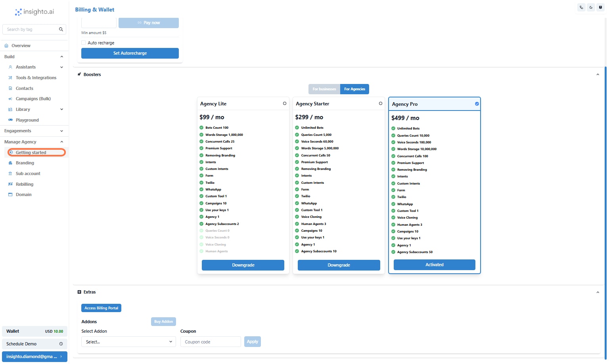The height and width of the screenshot is (364, 611).
Task: Focus the Coupon code input field
Action: point(211,342)
